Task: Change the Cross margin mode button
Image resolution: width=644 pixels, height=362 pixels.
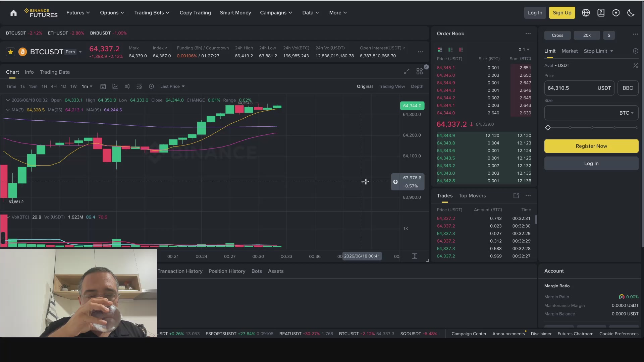Action: coord(557,36)
